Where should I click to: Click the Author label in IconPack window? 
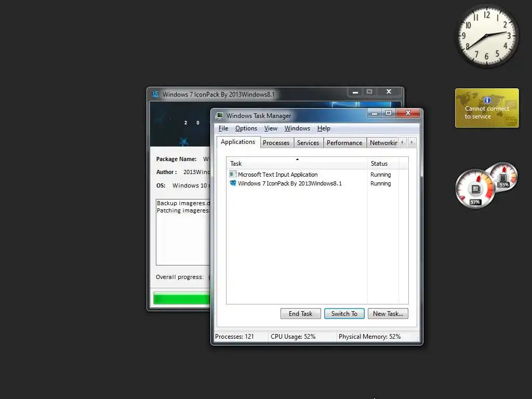[166, 172]
